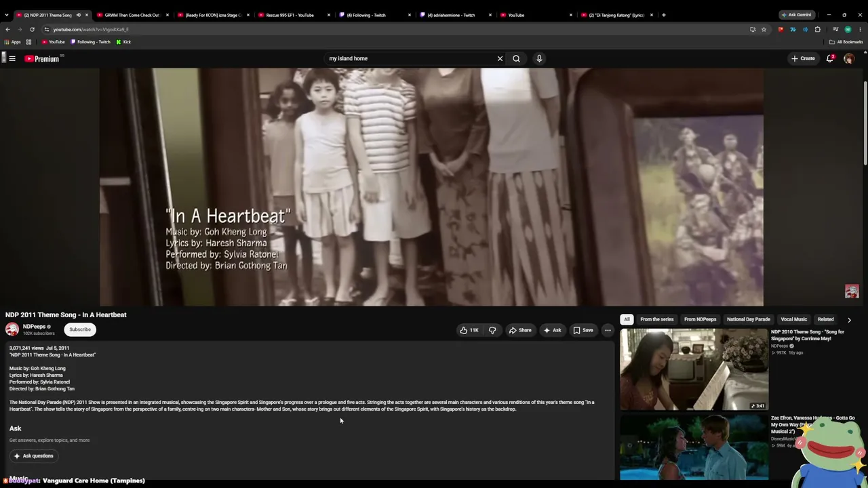Open the YouTube guide hamburger menu
The height and width of the screenshot is (488, 868).
[x=12, y=58]
